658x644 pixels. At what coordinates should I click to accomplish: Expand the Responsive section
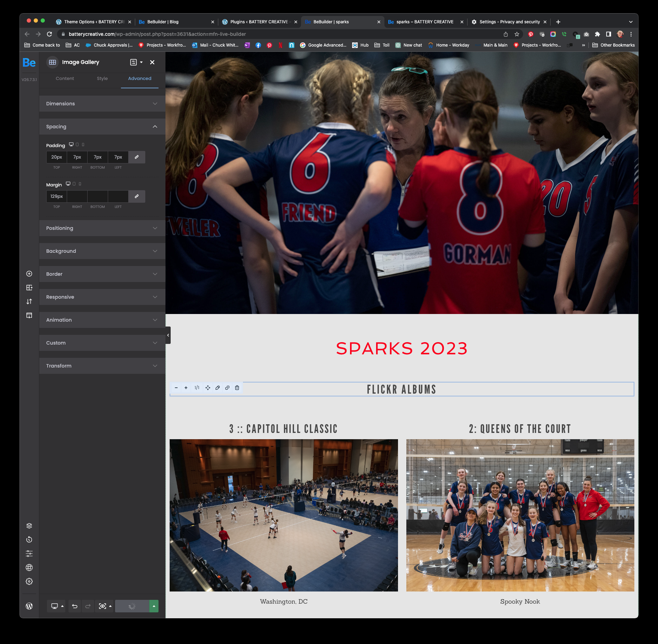point(102,297)
